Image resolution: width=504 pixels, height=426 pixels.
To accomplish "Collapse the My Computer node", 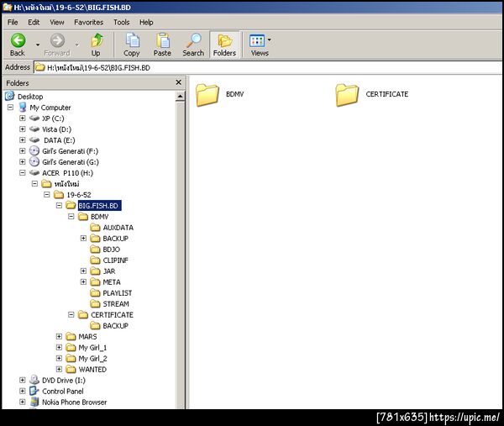I will [10, 107].
